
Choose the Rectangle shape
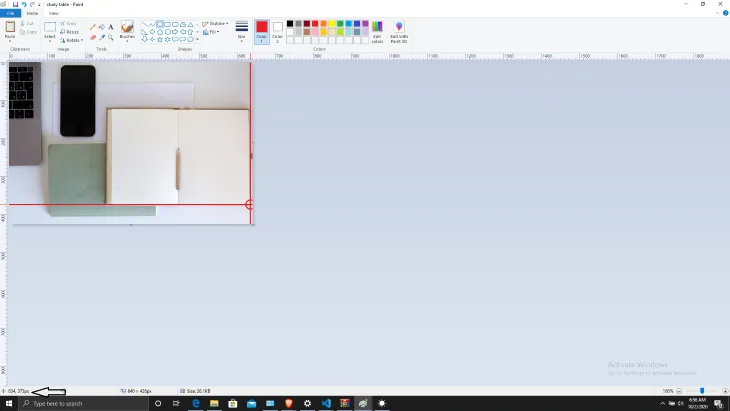pos(168,24)
